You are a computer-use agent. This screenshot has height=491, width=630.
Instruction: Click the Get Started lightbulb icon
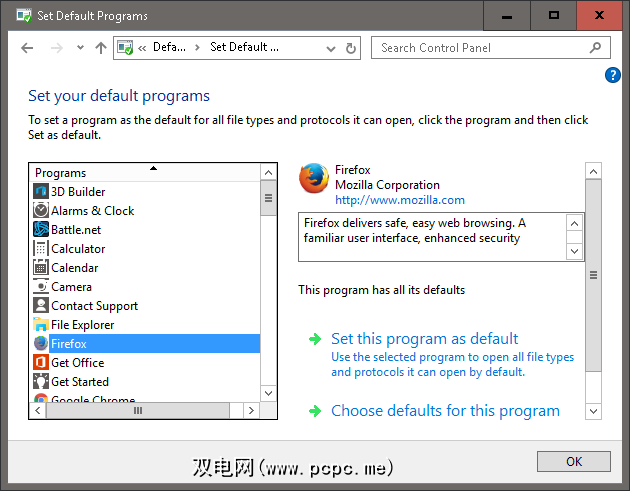41,381
